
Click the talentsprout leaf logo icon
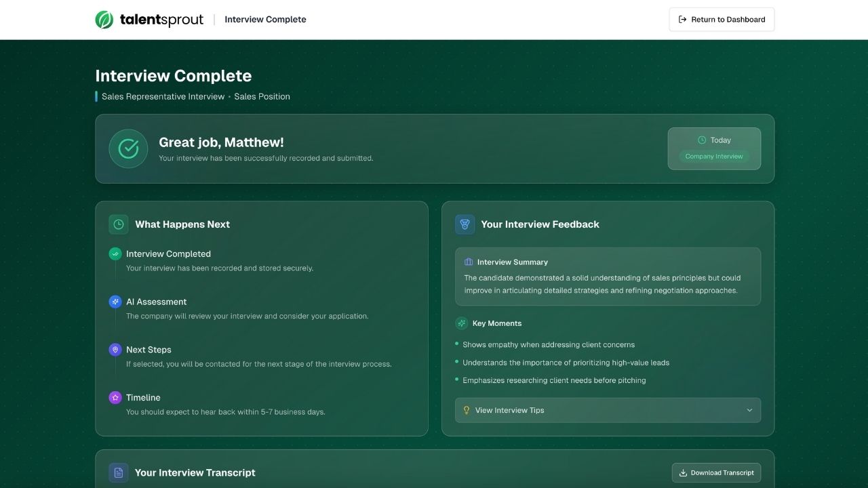click(x=104, y=20)
